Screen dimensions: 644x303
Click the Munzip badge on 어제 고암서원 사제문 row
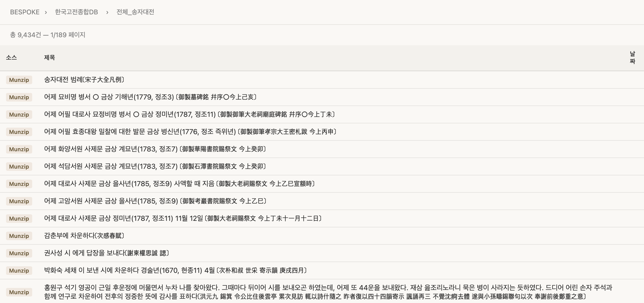[19, 201]
